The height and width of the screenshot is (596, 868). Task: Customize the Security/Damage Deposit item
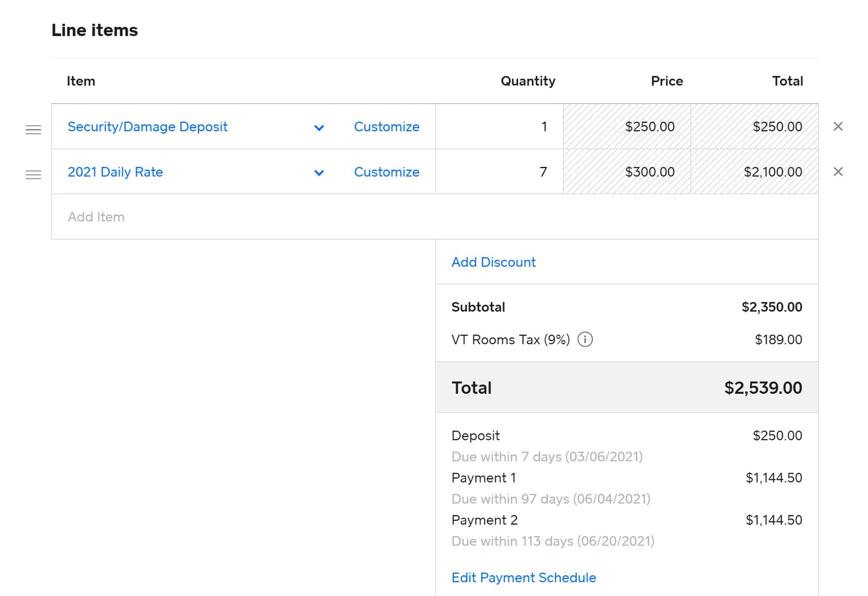point(386,126)
